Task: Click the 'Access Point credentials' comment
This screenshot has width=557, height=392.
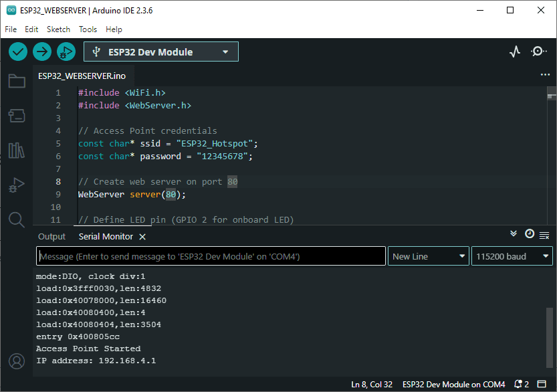Action: [x=147, y=131]
